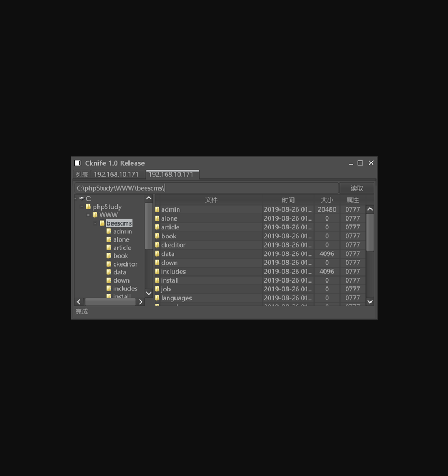The image size is (448, 476).
Task: Switch to the 列表 tab
Action: pyautogui.click(x=82, y=175)
